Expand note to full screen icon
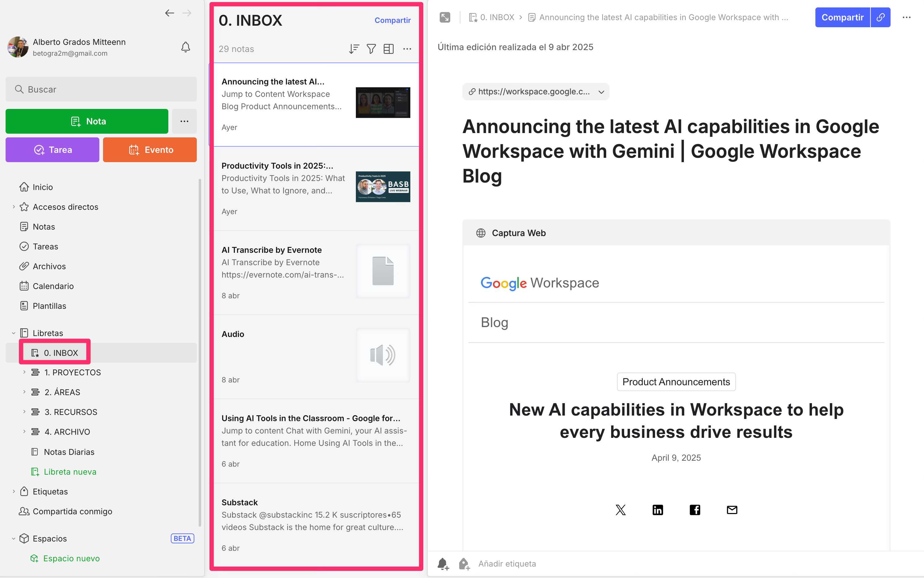This screenshot has width=924, height=578. [x=445, y=17]
